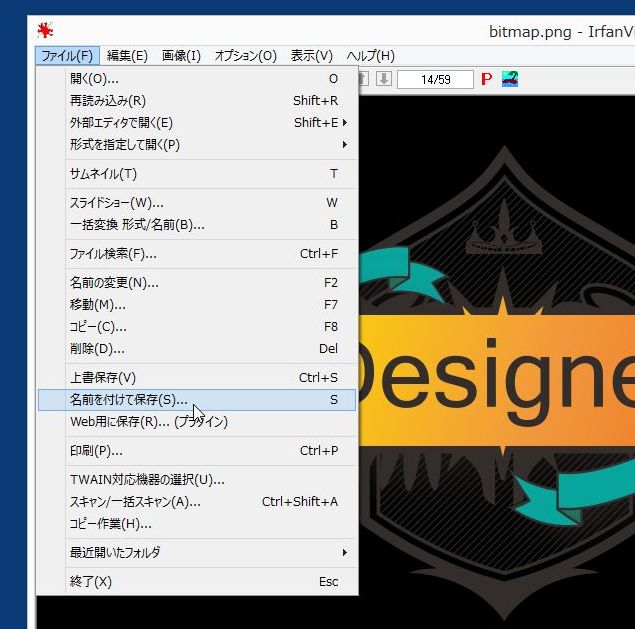Click the bitmap.png window title text
The image size is (635, 629).
(562, 31)
